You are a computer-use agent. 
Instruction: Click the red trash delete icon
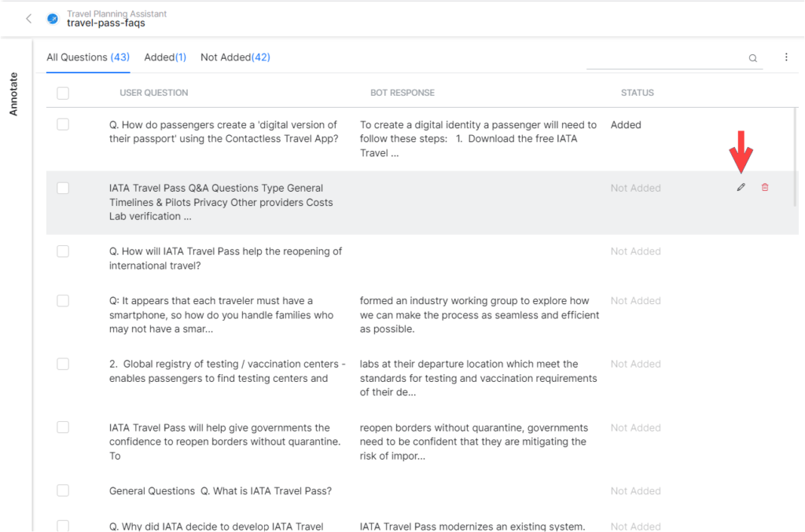point(765,188)
